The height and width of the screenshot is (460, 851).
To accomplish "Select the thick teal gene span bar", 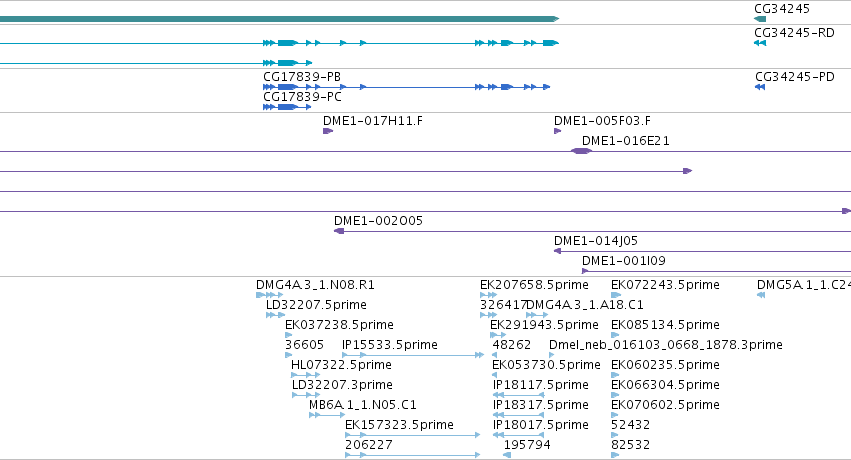I will pos(280,19).
